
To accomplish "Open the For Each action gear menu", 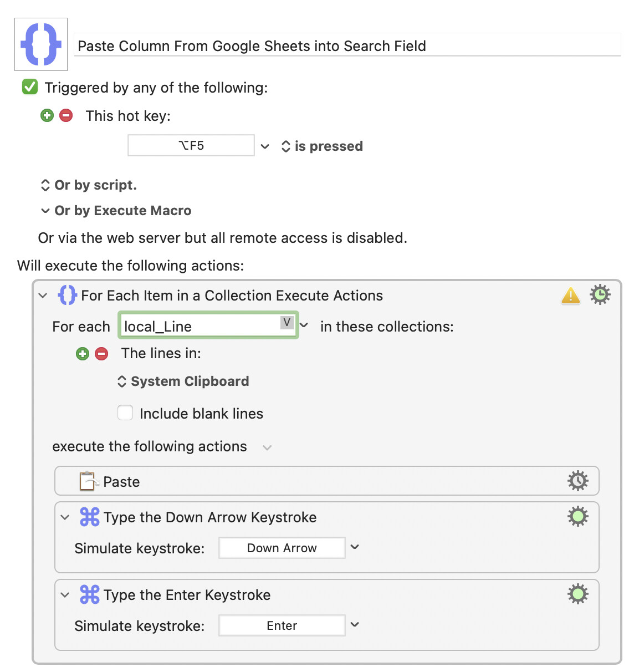I will (600, 294).
